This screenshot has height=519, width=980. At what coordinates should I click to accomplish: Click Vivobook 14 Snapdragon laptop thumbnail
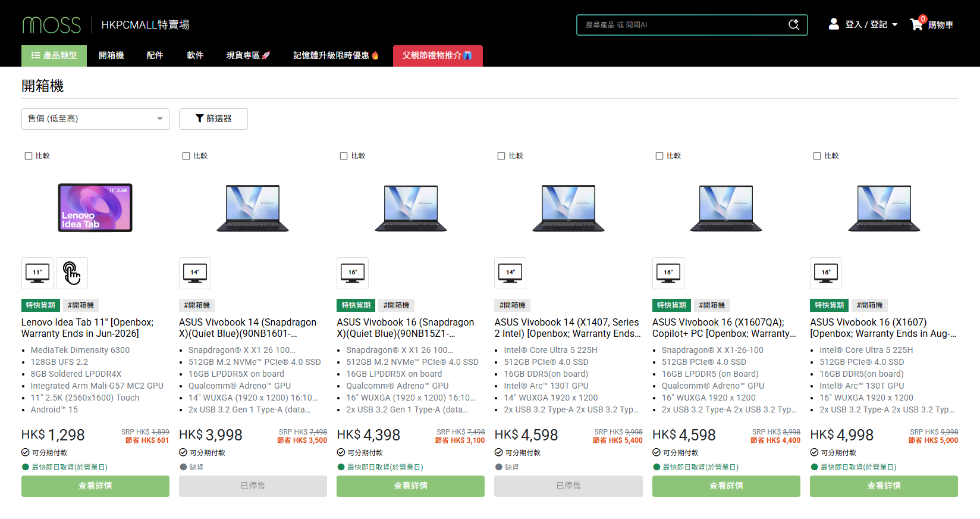253,208
